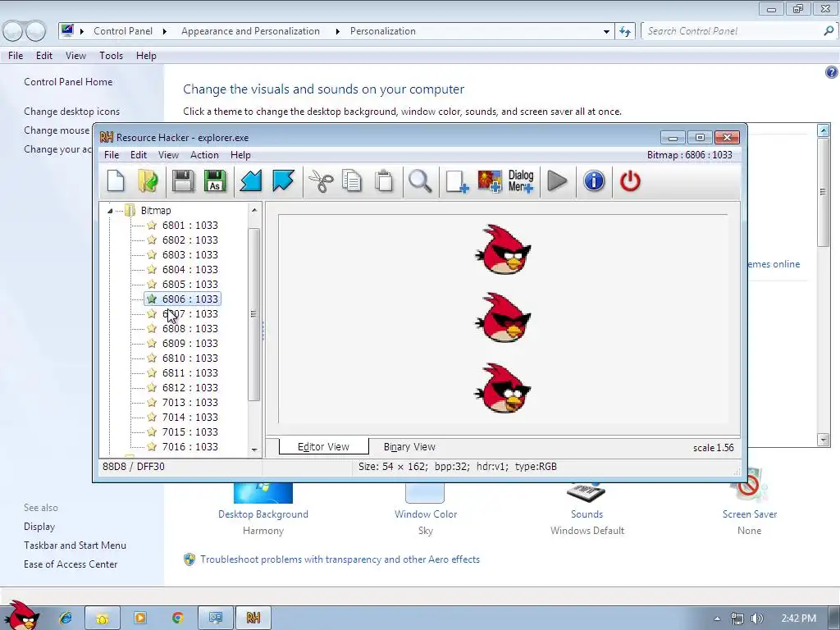Click the volume speaker tray icon
The width and height of the screenshot is (840, 630).
pyautogui.click(x=757, y=619)
